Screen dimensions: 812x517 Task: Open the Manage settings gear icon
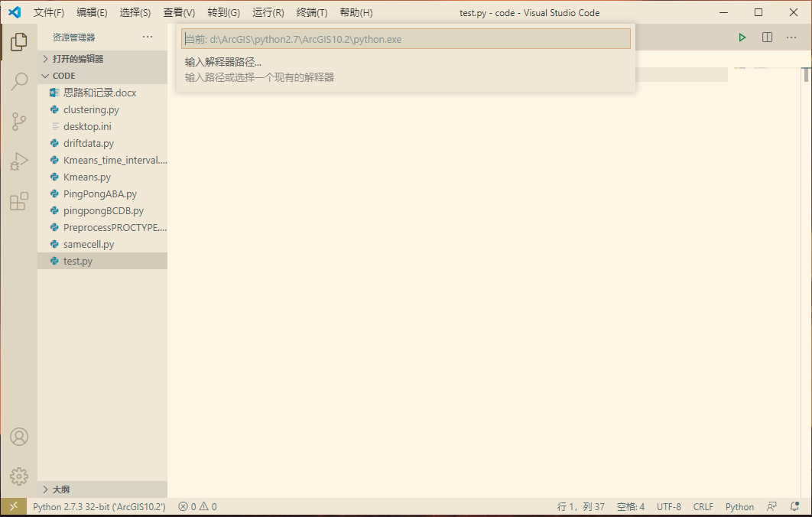coord(18,474)
